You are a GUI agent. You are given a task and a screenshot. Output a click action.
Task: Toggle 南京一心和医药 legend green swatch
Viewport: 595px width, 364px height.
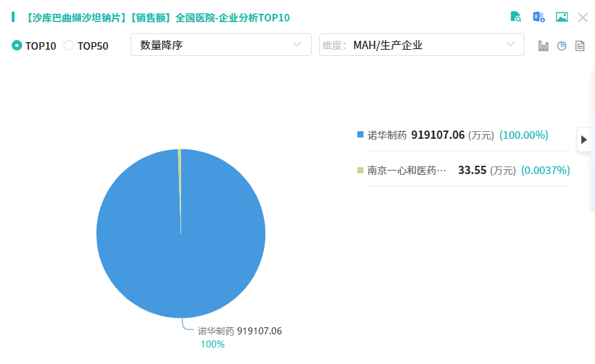click(361, 170)
